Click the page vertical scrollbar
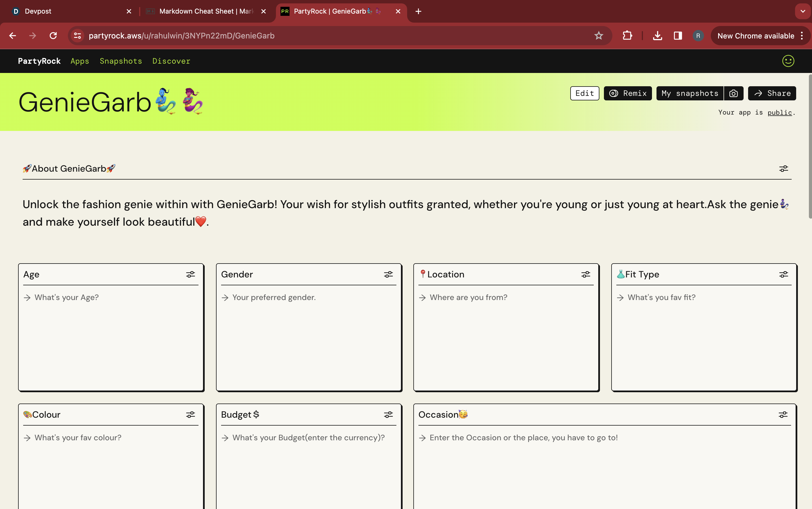Image resolution: width=812 pixels, height=509 pixels. pos(810,147)
